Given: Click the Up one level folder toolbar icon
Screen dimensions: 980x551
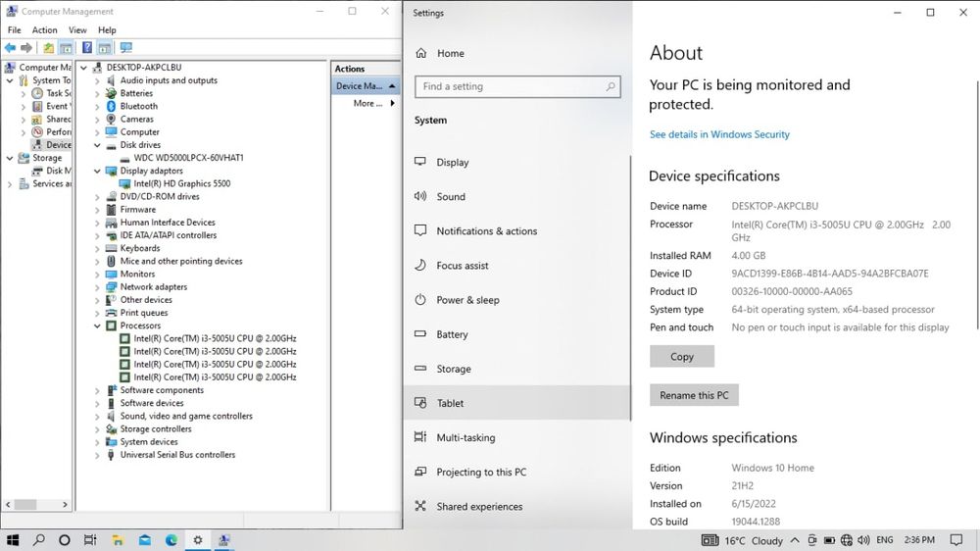Looking at the screenshot, I should pos(48,47).
